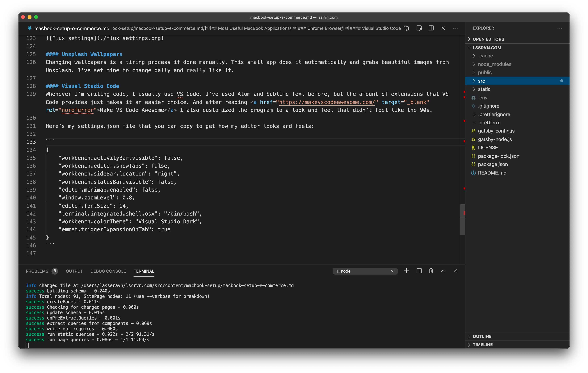
Task: Click the problems count badge 8
Action: [55, 271]
